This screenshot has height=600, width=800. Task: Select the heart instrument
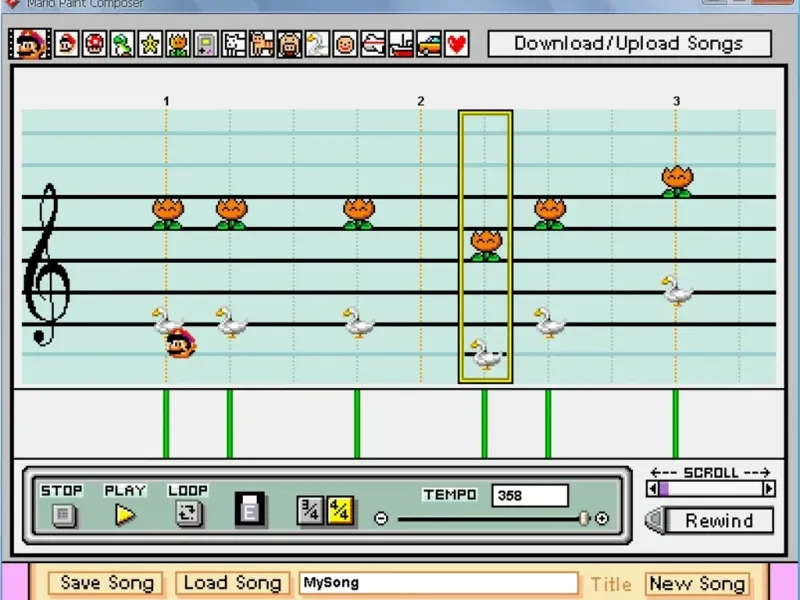tap(457, 44)
